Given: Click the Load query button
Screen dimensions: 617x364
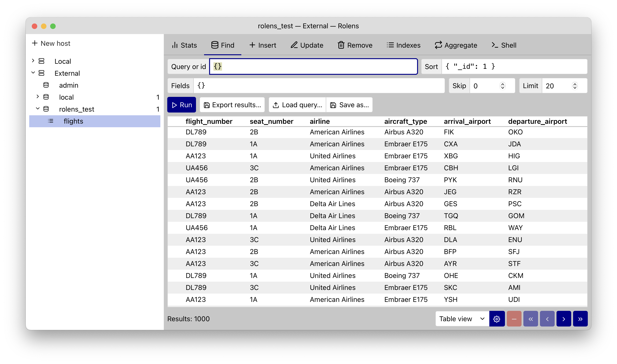Looking at the screenshot, I should (297, 105).
